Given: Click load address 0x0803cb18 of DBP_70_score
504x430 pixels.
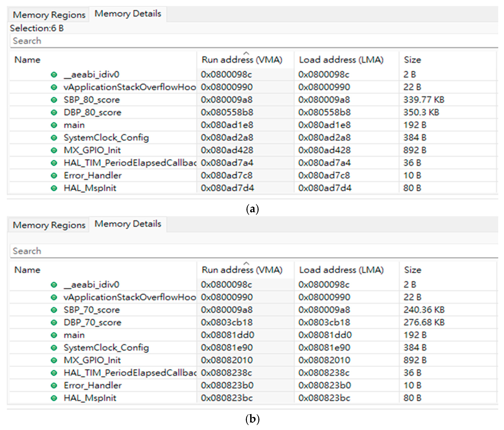Looking at the screenshot, I should coord(324,322).
